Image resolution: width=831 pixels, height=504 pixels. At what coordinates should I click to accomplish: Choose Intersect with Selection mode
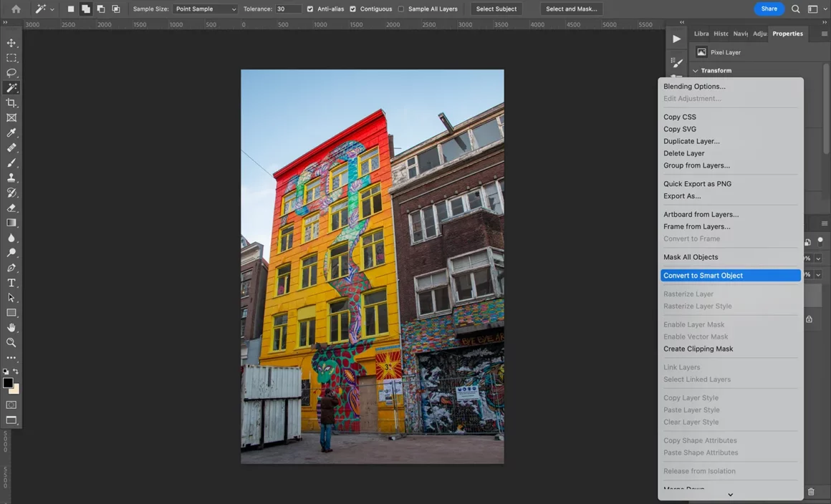pos(115,9)
